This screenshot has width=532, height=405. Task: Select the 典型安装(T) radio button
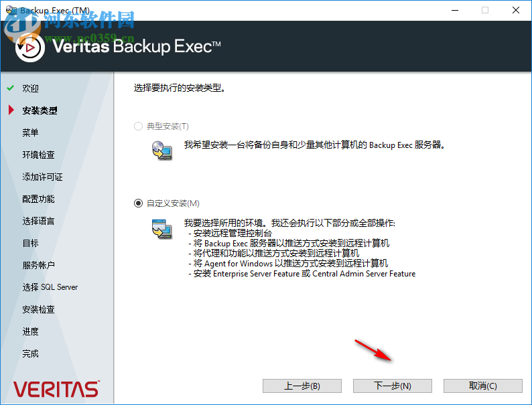(138, 127)
